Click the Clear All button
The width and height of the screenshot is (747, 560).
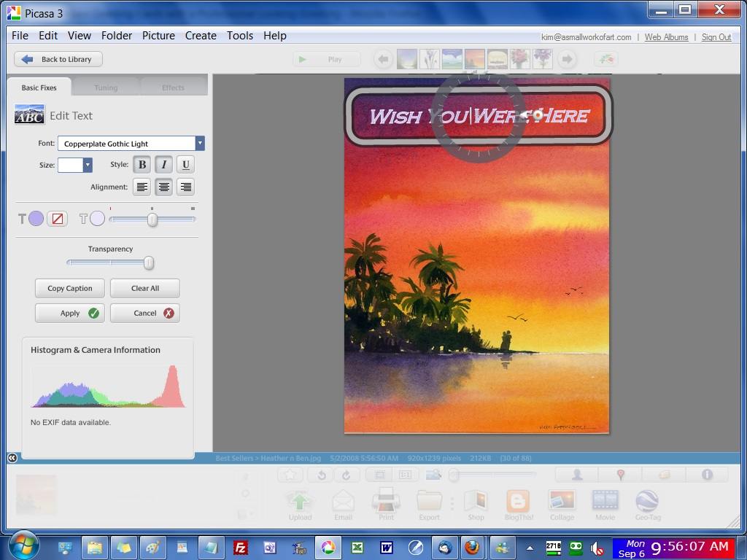(145, 288)
